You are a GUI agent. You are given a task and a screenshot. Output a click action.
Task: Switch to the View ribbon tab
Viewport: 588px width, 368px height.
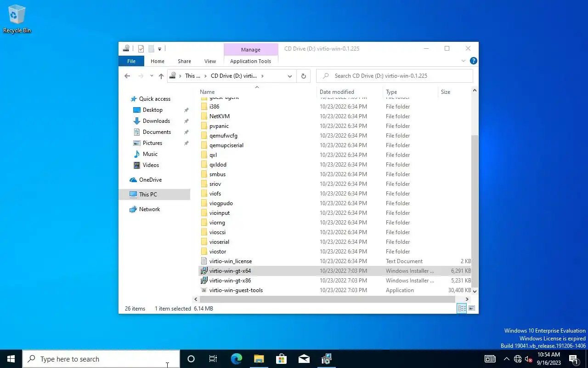click(x=210, y=61)
